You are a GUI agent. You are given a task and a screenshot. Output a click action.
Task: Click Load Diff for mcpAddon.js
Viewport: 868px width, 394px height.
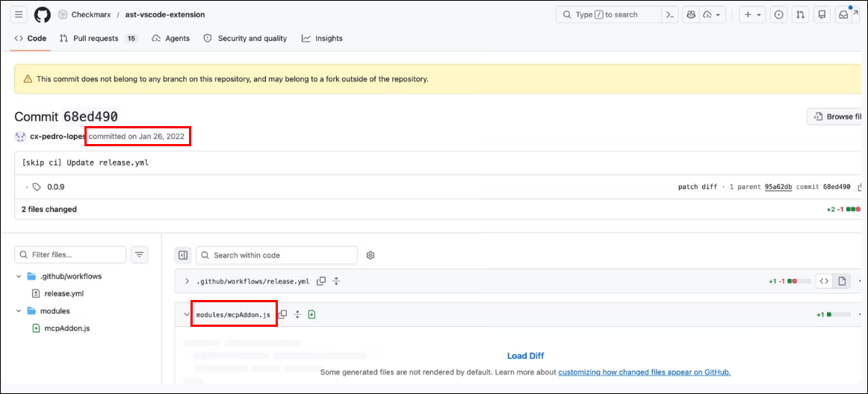pyautogui.click(x=525, y=356)
